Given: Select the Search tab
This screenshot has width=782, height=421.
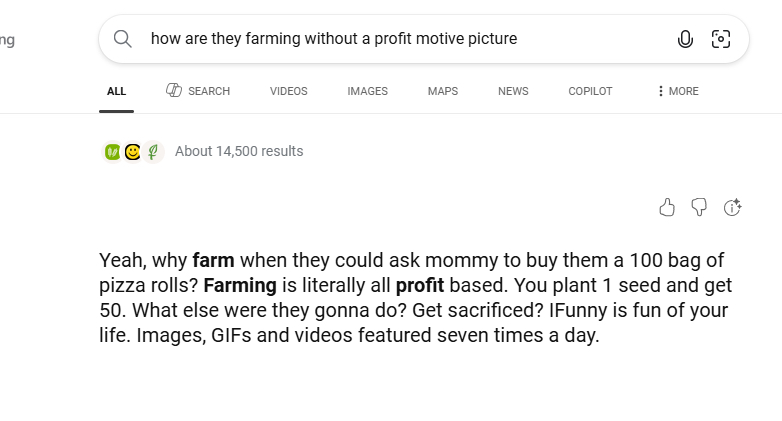Looking at the screenshot, I should (x=198, y=91).
